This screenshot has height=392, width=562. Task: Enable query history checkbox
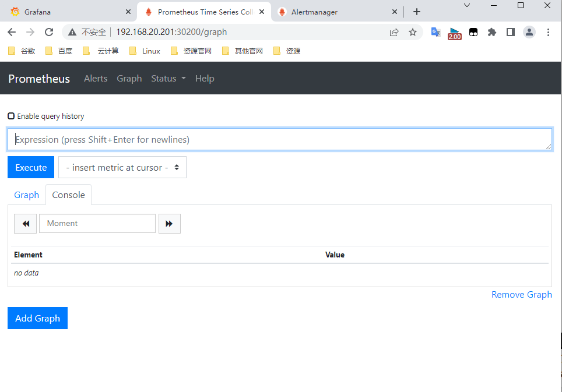click(x=11, y=116)
